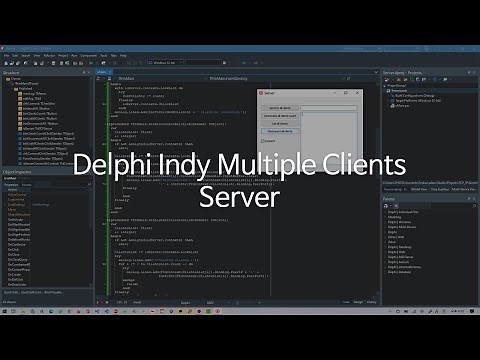The image size is (480, 360).
Task: Pin the Projects panel
Action: [x=469, y=72]
